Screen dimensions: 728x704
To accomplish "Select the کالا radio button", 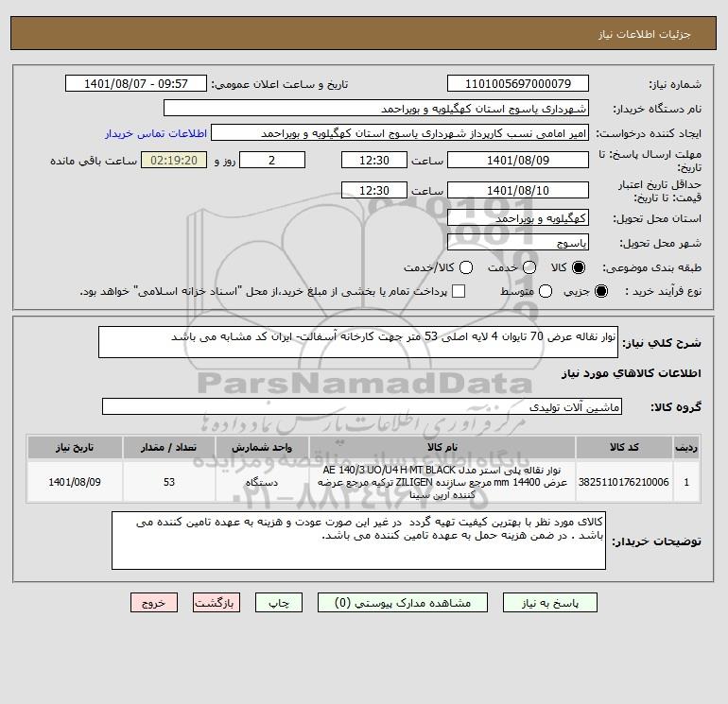I will pos(579,267).
